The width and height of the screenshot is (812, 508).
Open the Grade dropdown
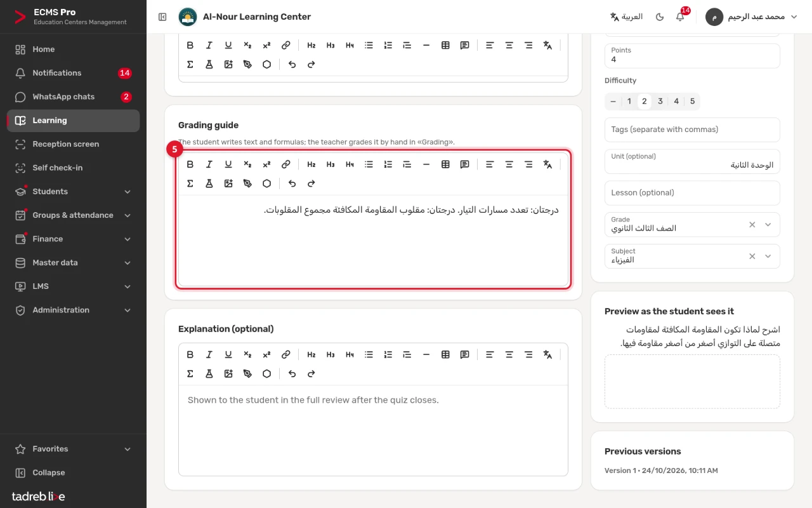pyautogui.click(x=768, y=224)
